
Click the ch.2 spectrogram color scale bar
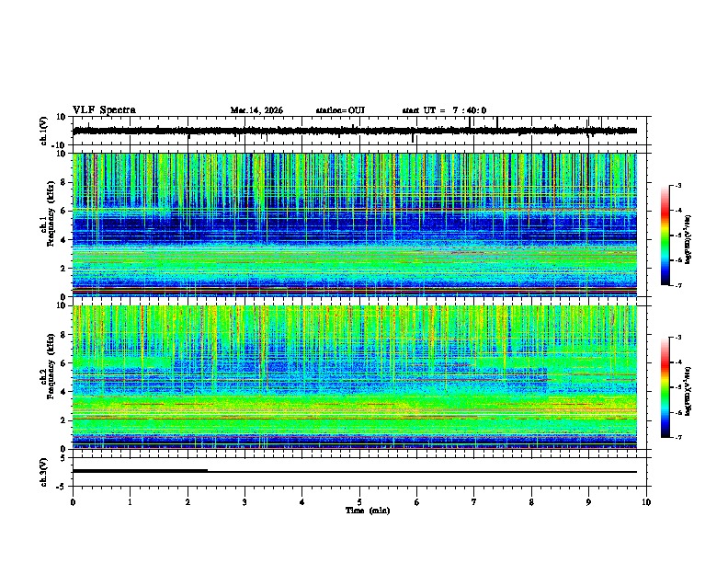[665, 387]
